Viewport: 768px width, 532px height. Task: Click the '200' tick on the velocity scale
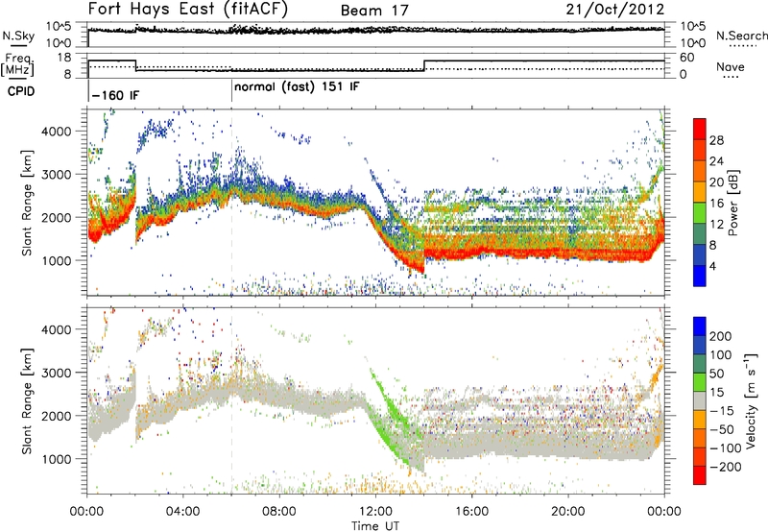point(721,336)
